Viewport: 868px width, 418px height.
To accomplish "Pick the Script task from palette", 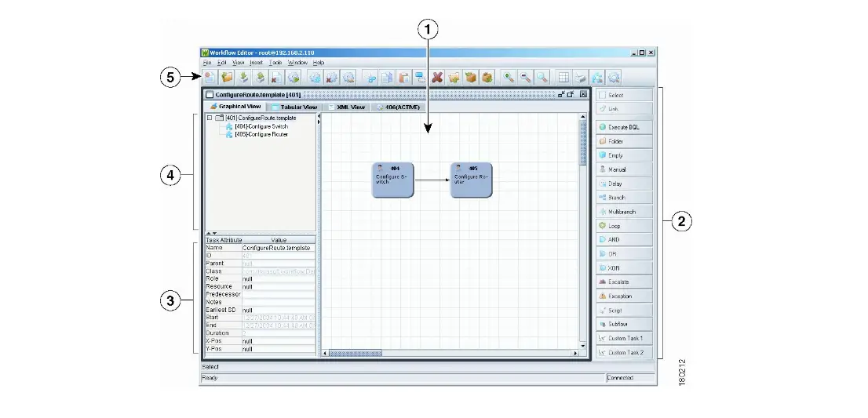I will click(x=625, y=311).
